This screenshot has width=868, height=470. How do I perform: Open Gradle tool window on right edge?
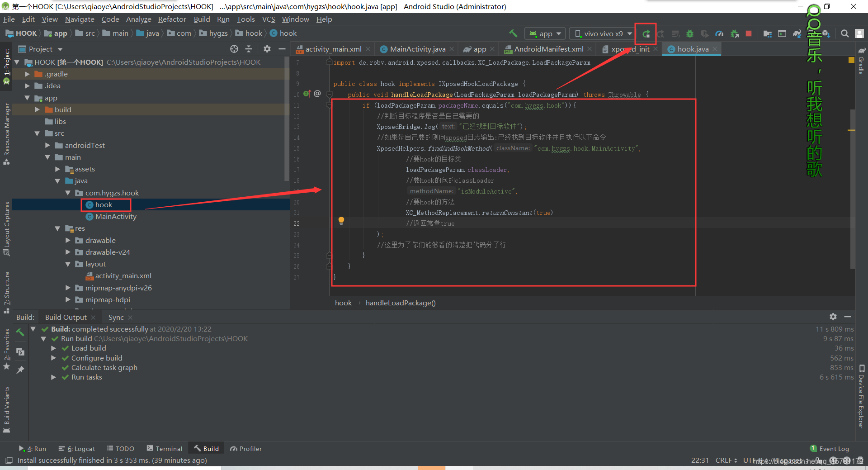[862, 61]
